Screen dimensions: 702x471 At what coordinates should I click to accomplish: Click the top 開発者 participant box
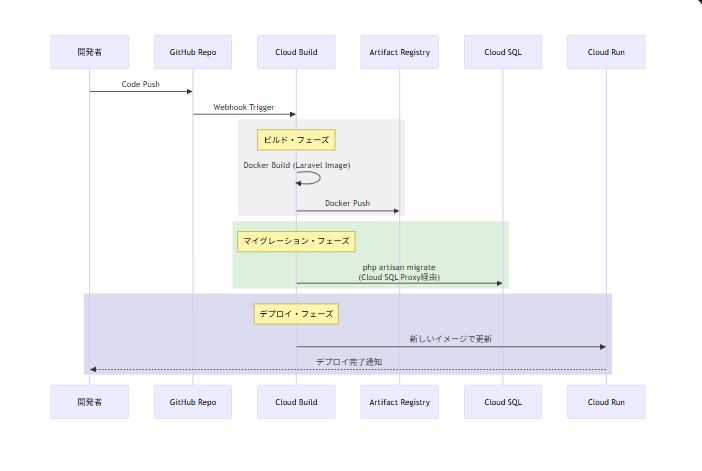point(89,52)
